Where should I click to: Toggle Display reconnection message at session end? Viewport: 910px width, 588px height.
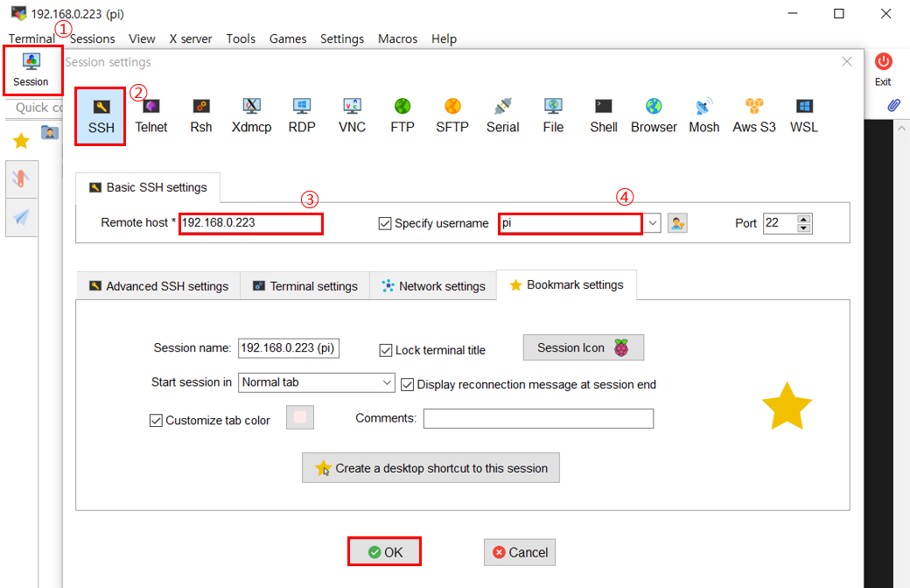tap(408, 384)
